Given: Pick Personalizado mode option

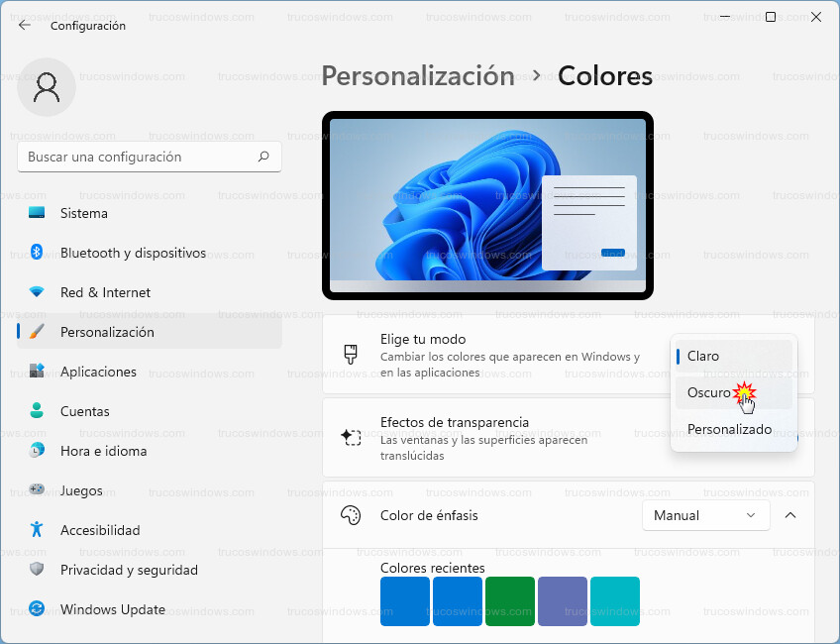Looking at the screenshot, I should 729,430.
